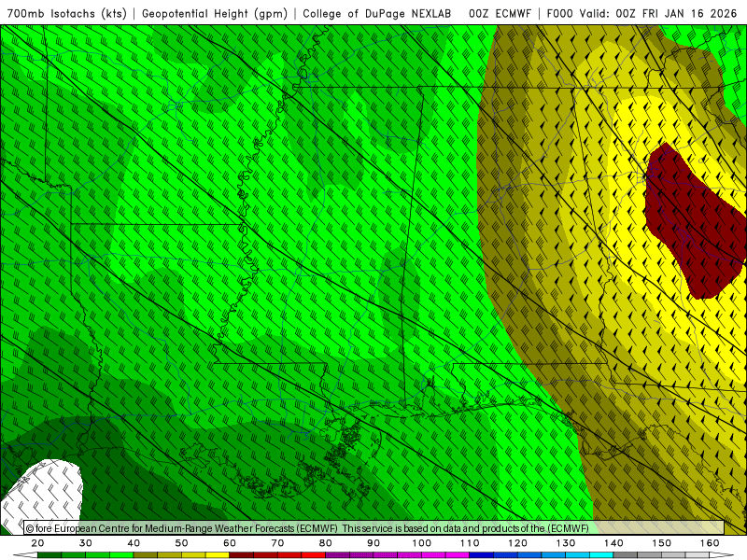This screenshot has height=560, width=747.
Task: Click the "700mb Isotachs (kts)" title text
Action: pos(66,13)
